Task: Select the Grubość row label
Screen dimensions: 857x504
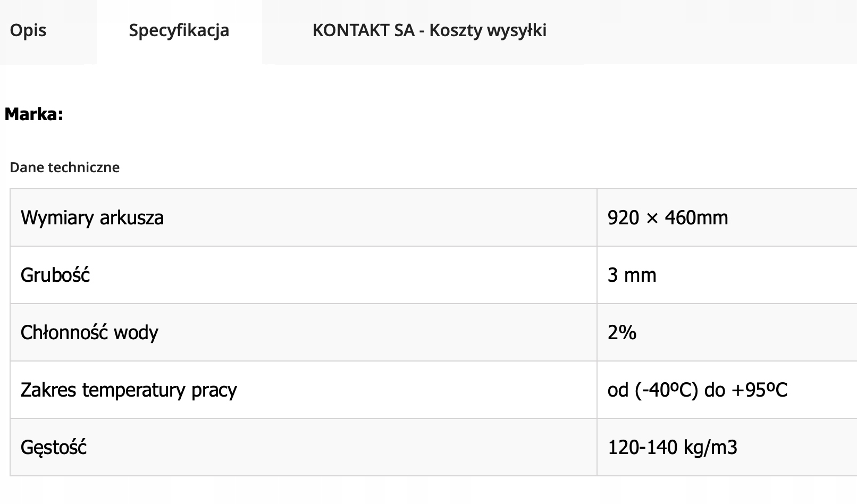Action: pos(55,275)
